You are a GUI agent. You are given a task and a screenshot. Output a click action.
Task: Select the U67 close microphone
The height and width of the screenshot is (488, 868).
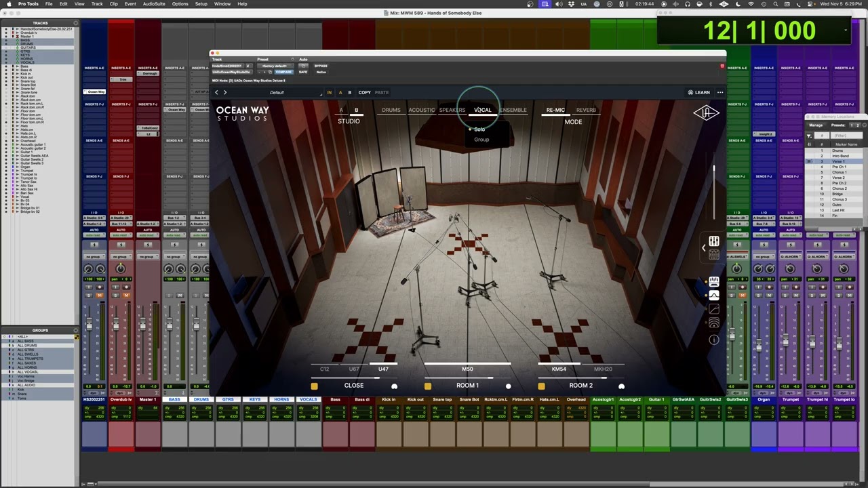click(354, 369)
